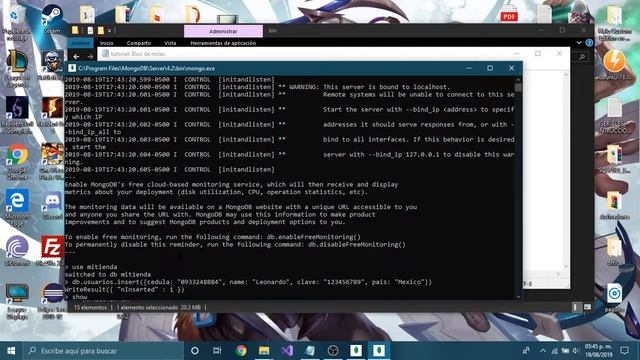The height and width of the screenshot is (360, 640).
Task: Click the 'use mitienda' command line
Action: coord(91,267)
